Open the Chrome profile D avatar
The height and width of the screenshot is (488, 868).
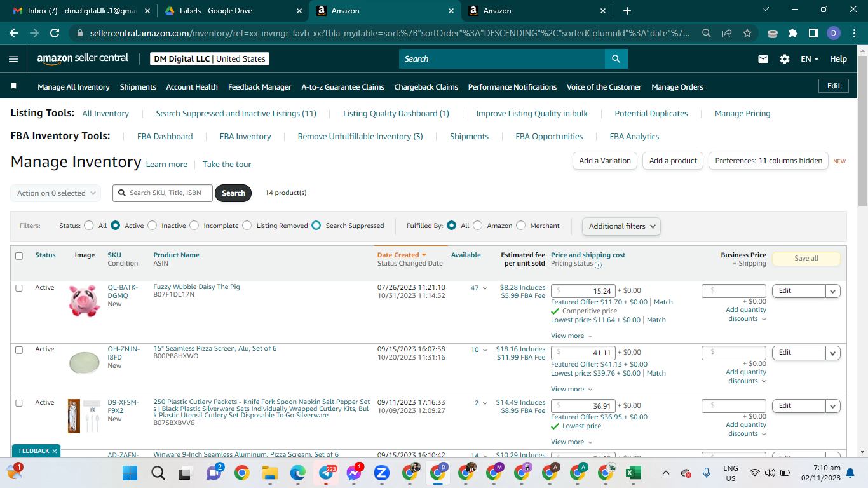pos(834,33)
